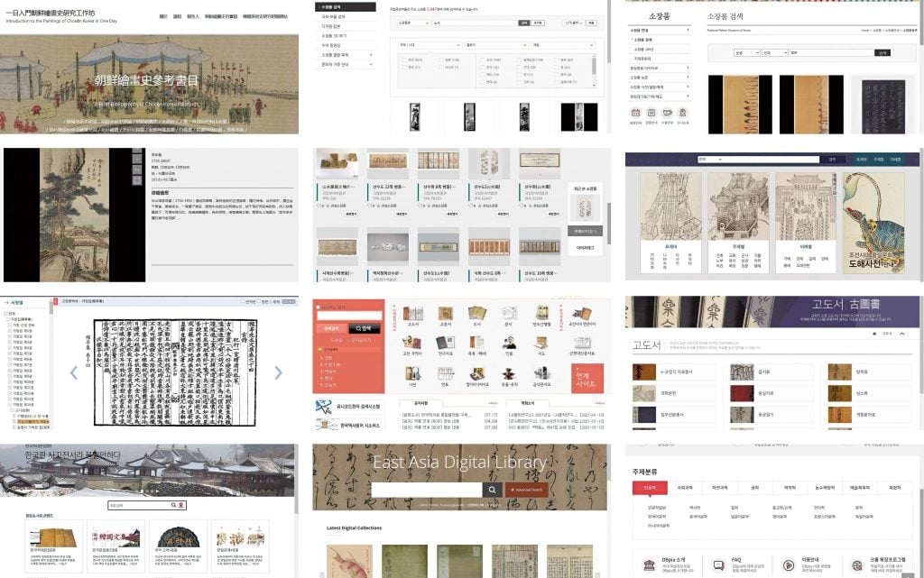924x578 pixels.
Task: Click the FAQ speech-bubble icon in DBpia
Action: pos(719,565)
